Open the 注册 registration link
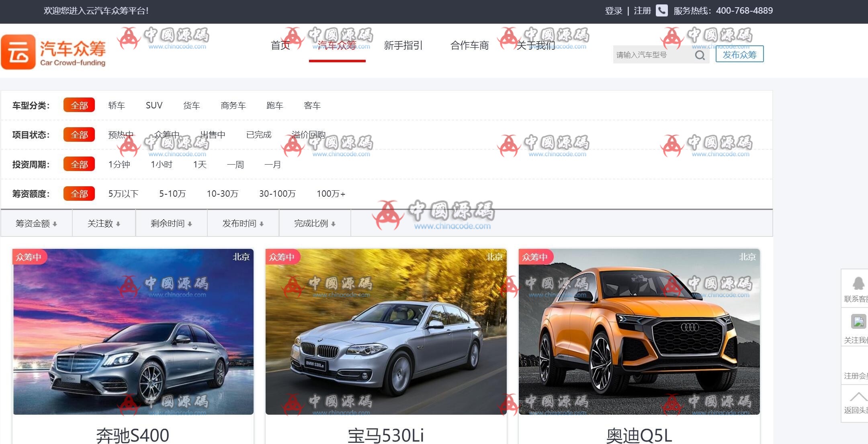The height and width of the screenshot is (444, 868). point(641,10)
